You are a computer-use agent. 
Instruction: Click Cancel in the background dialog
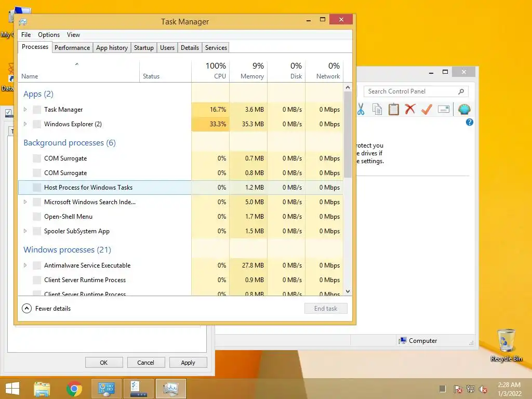click(146, 362)
